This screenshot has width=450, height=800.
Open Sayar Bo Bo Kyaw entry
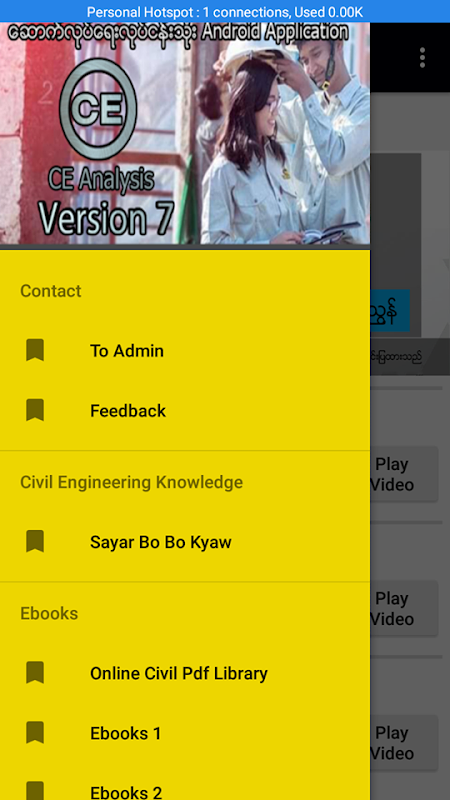click(185, 542)
